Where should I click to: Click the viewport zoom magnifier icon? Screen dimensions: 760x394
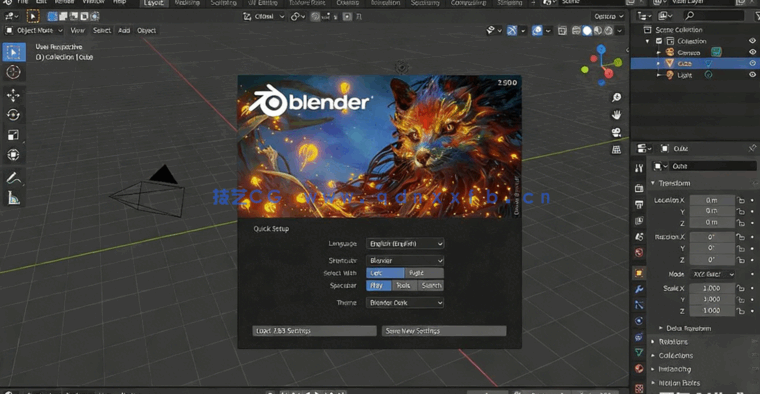(x=616, y=97)
